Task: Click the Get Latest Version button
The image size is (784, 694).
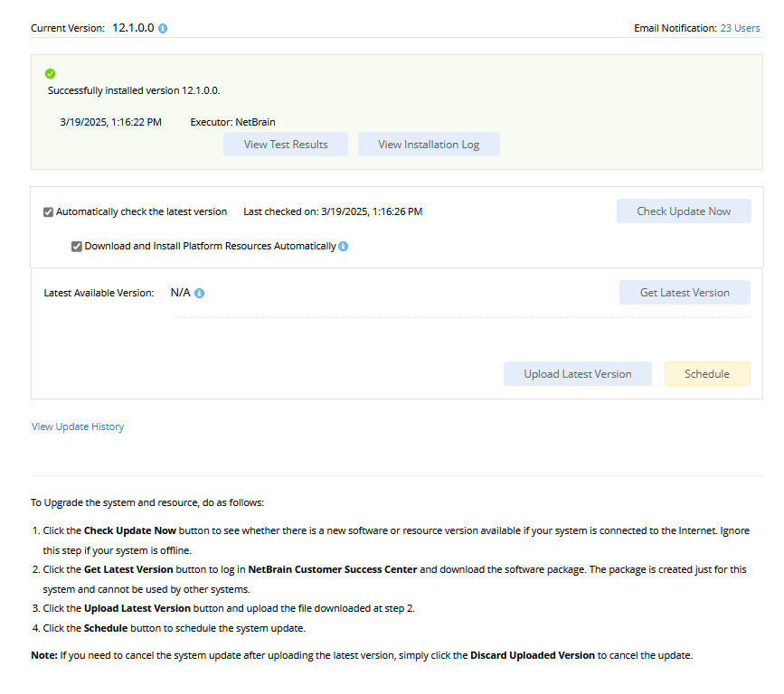Action: 685,293
